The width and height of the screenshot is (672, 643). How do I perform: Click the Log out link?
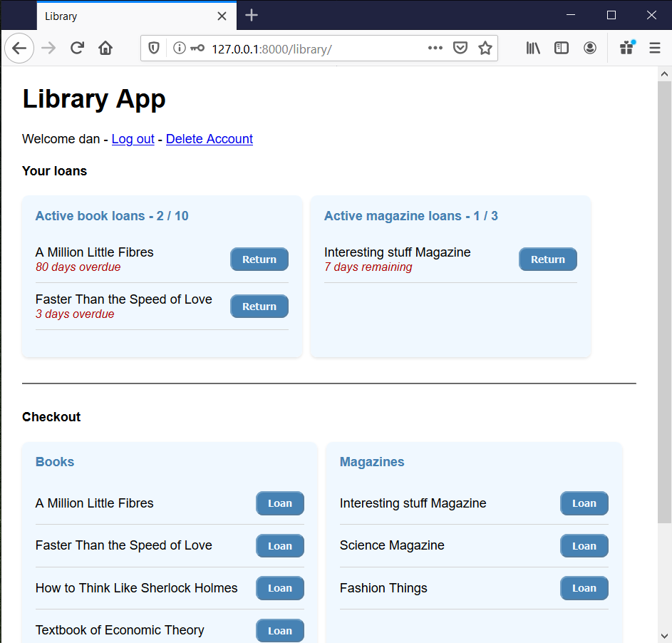[133, 139]
